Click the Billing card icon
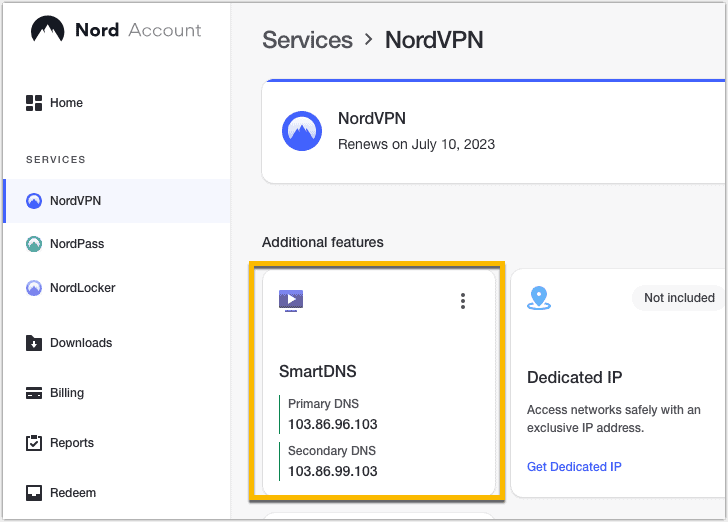Image resolution: width=728 pixels, height=522 pixels. pos(34,393)
